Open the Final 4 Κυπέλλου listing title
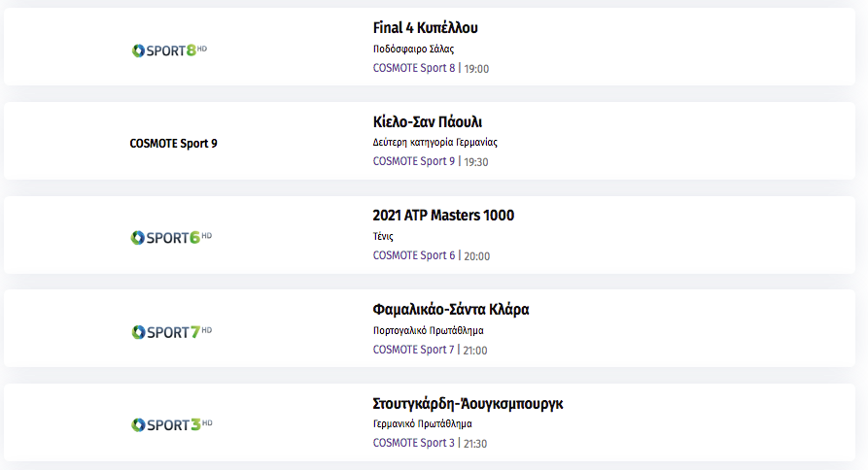 [425, 27]
